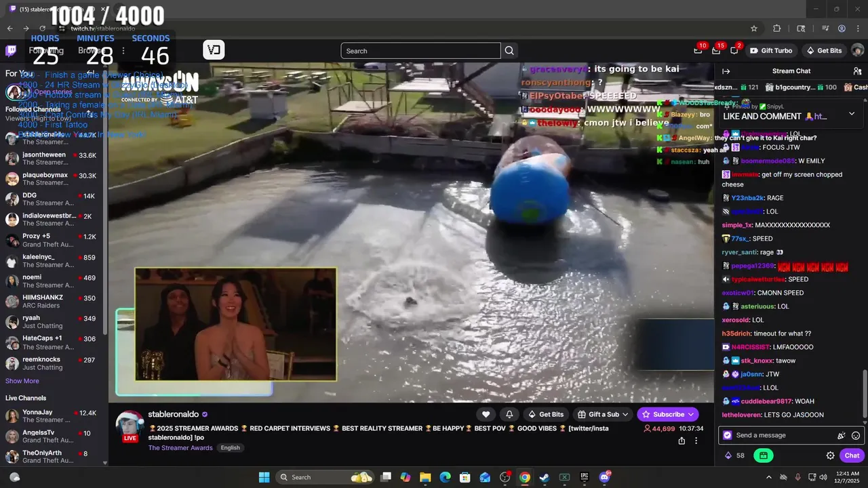868x488 pixels.
Task: Open the three-dot options below the stream
Action: pyautogui.click(x=696, y=441)
